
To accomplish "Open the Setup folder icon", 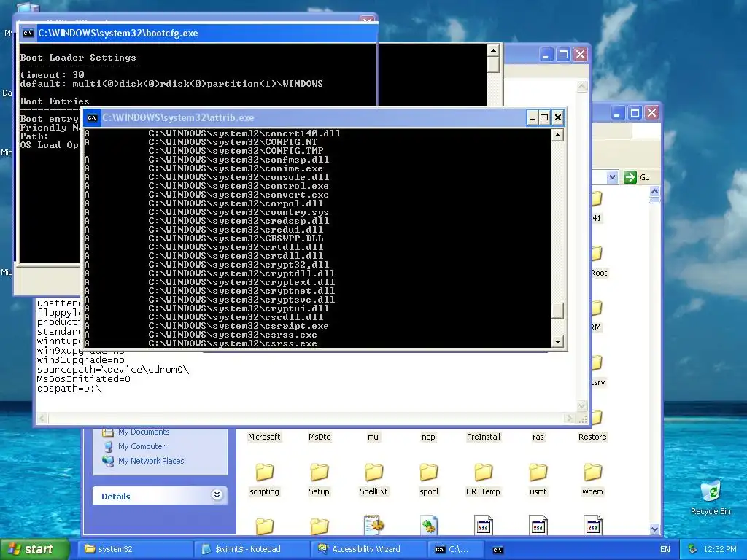I will [x=320, y=472].
